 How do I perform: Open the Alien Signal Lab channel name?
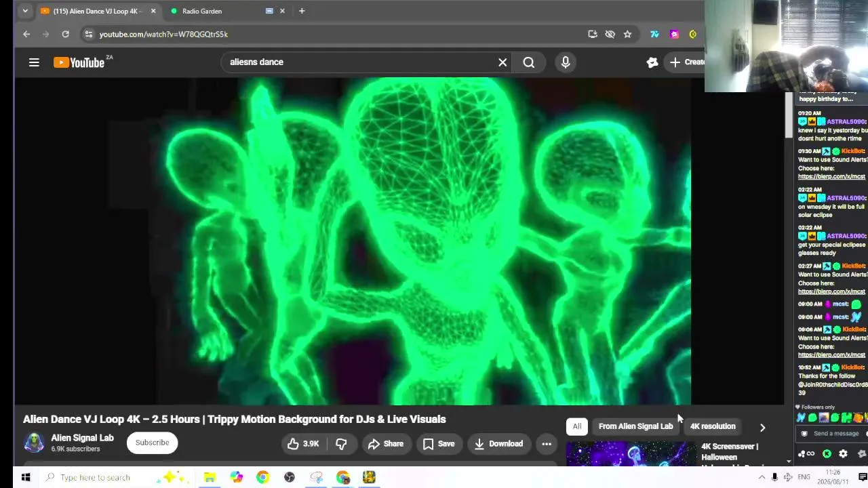(x=82, y=438)
